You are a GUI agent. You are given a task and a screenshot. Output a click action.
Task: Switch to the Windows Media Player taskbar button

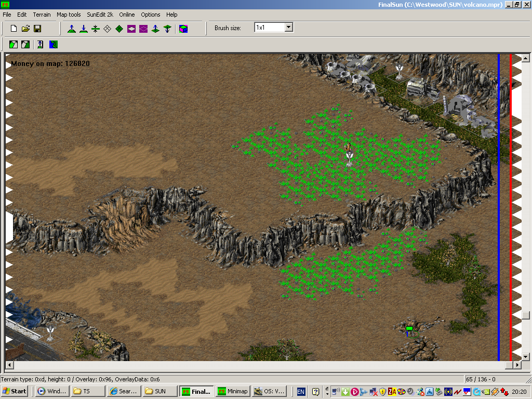click(53, 391)
